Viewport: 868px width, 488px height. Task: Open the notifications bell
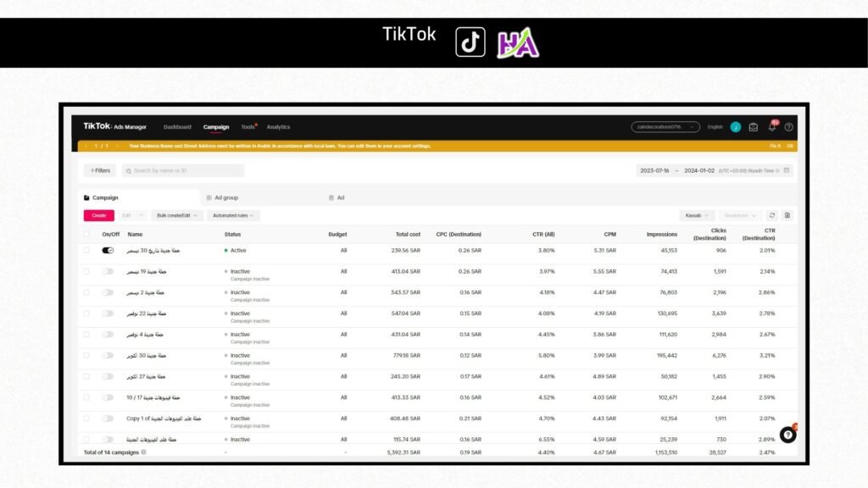[x=771, y=127]
